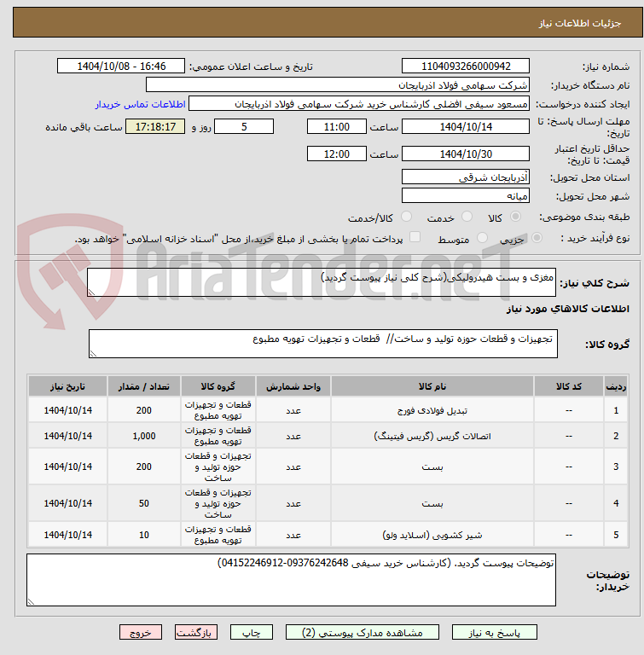
Task: Click date 1404/10/14 in row 5
Action: (67, 535)
